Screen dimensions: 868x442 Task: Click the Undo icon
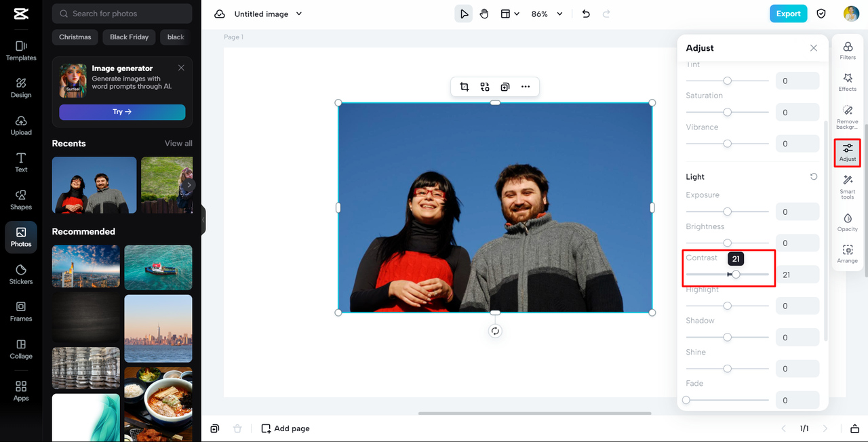[585, 13]
